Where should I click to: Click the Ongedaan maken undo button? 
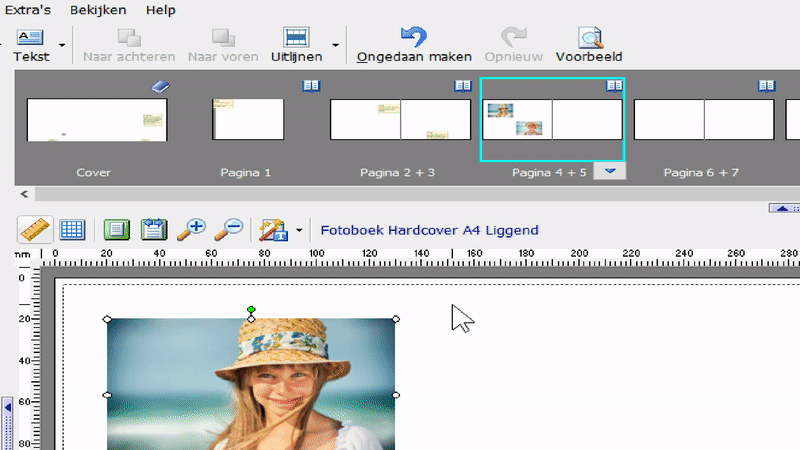(x=414, y=45)
